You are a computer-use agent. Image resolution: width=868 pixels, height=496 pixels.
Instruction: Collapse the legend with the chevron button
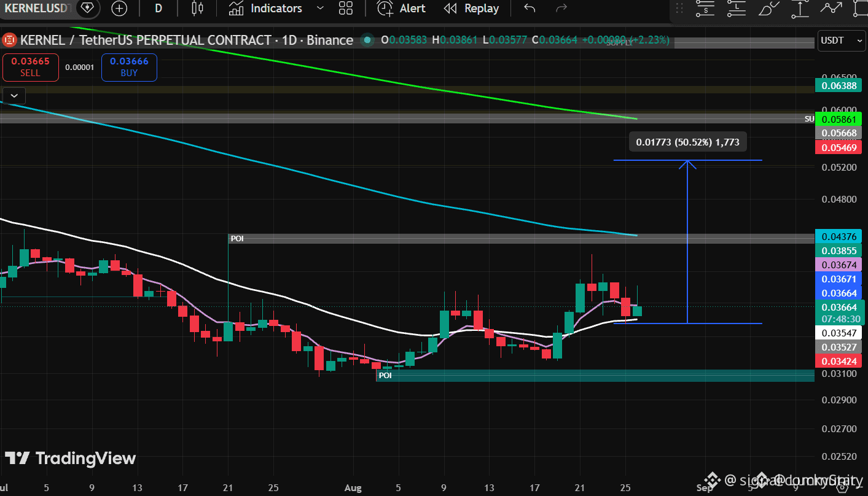pyautogui.click(x=14, y=95)
